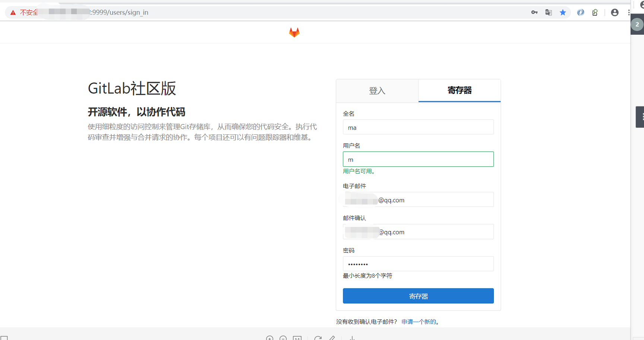The image size is (644, 340).
Task: Click the 用户名 field label
Action: pyautogui.click(x=351, y=146)
